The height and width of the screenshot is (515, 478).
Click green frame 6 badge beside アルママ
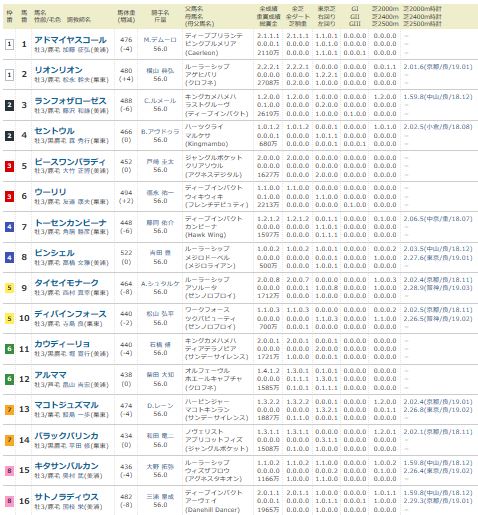click(9, 379)
